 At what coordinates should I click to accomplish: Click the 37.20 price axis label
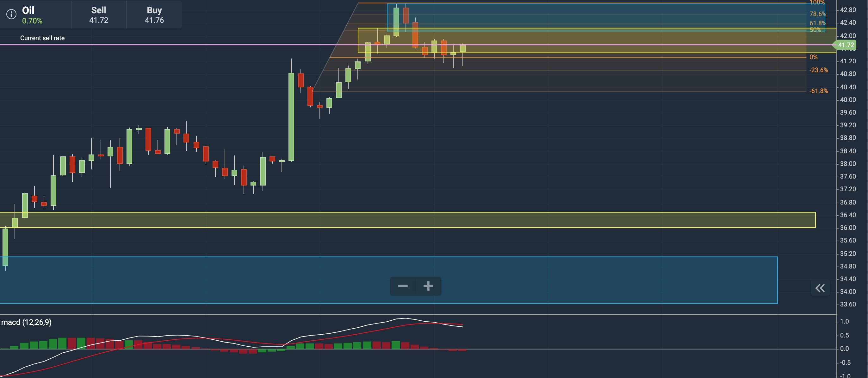coord(848,189)
